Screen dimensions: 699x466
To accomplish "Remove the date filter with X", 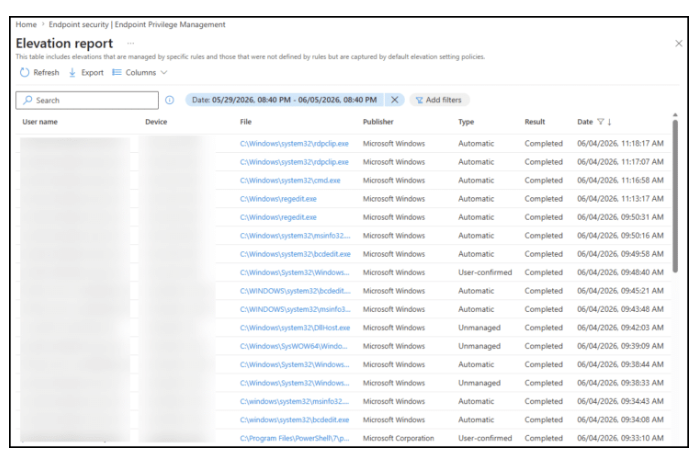I will (x=395, y=100).
